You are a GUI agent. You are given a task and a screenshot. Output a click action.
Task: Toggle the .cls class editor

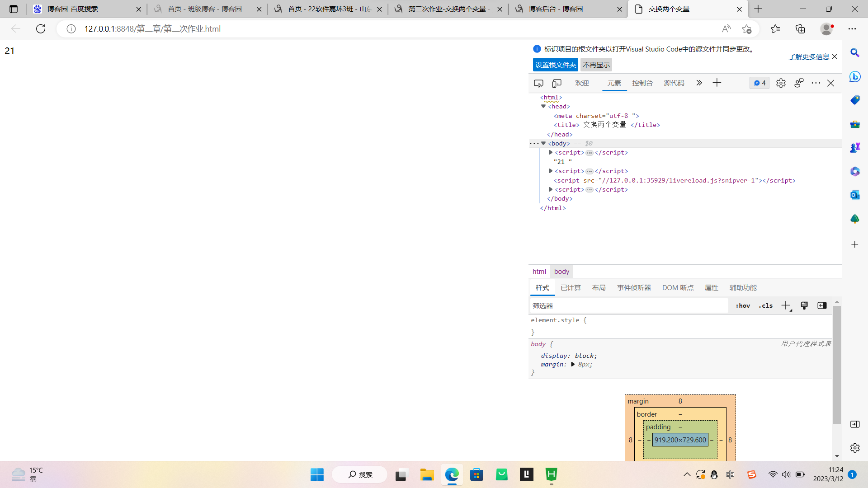click(765, 306)
